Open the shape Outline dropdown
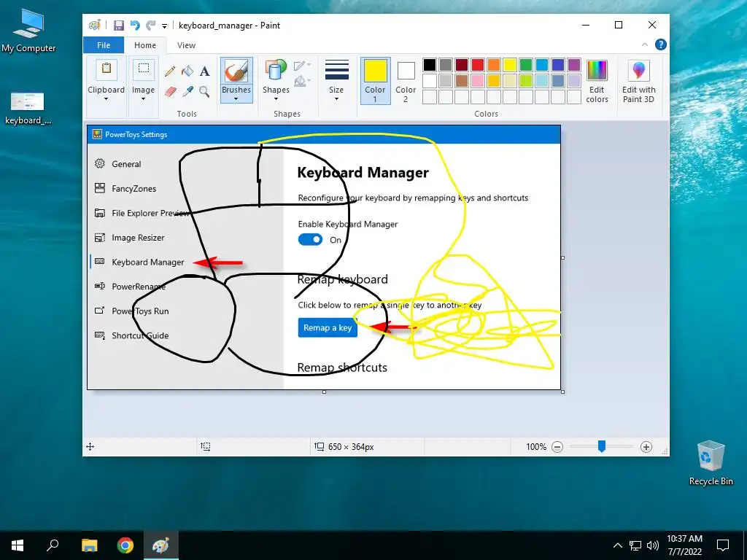This screenshot has width=747, height=560. click(302, 65)
